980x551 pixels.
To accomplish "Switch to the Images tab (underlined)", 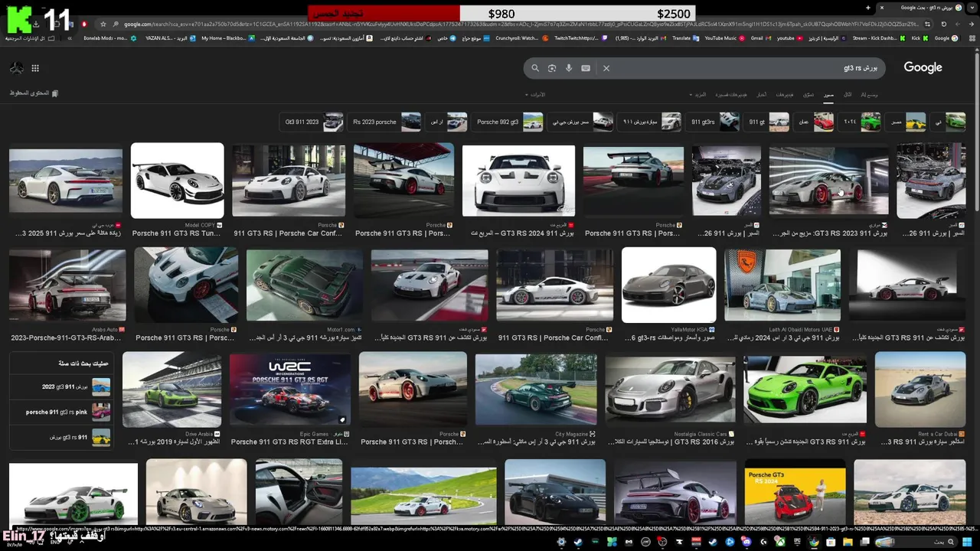I will [828, 94].
